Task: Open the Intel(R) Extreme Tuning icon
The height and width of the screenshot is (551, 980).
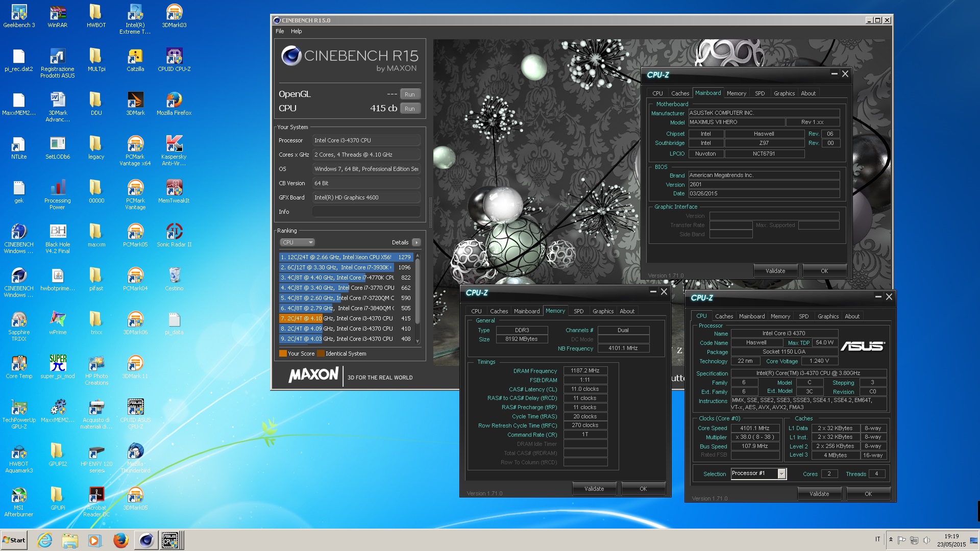Action: tap(135, 19)
